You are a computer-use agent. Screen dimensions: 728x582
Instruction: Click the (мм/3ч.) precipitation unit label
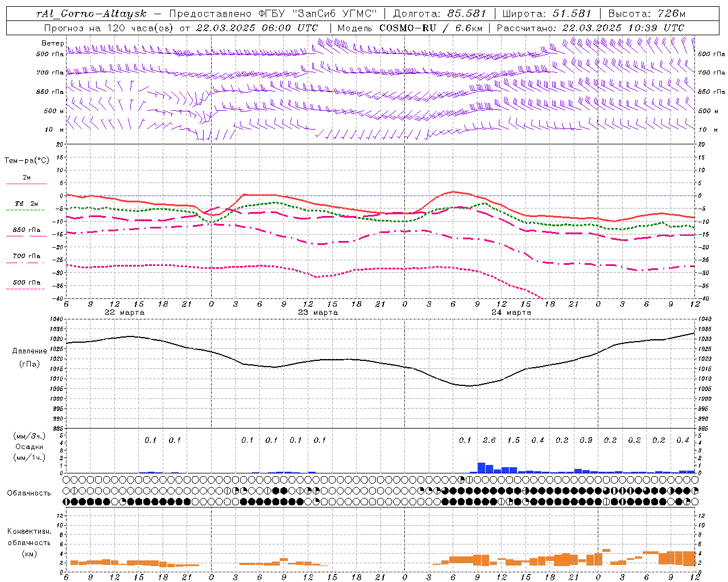(29, 436)
